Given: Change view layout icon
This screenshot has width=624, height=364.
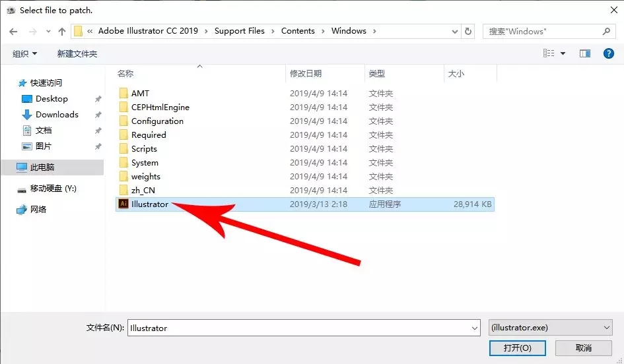Looking at the screenshot, I should [x=549, y=53].
